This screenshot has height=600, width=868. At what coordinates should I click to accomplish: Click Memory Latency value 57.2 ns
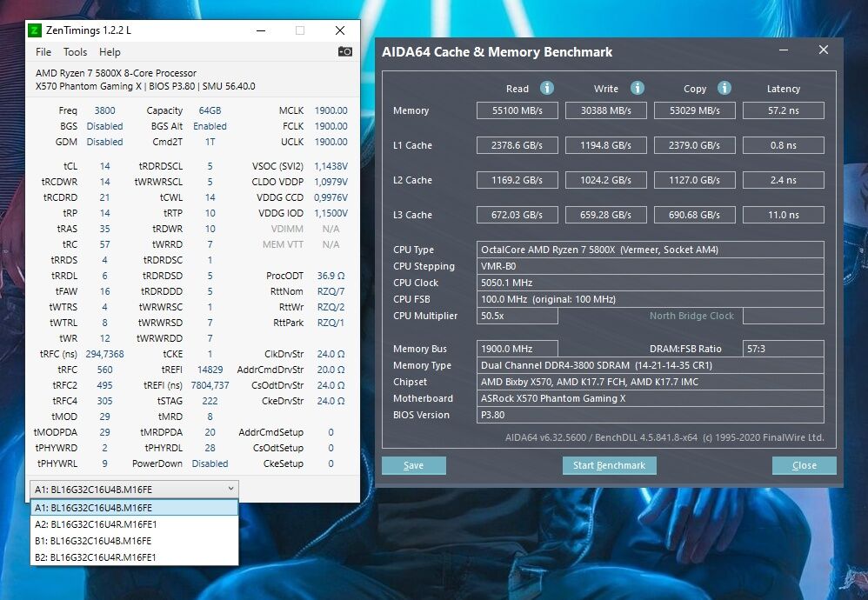[x=784, y=110]
